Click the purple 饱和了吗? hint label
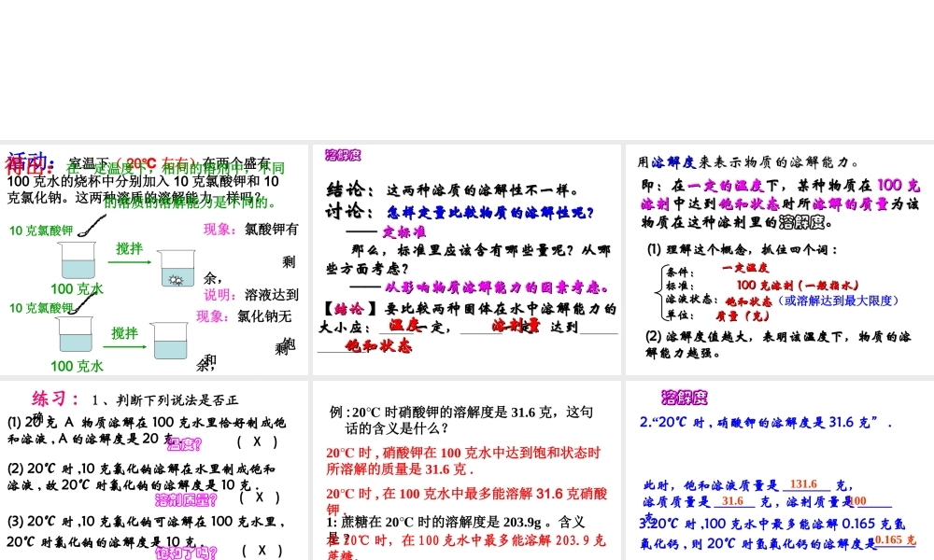This screenshot has width=934, height=560. coord(186,553)
